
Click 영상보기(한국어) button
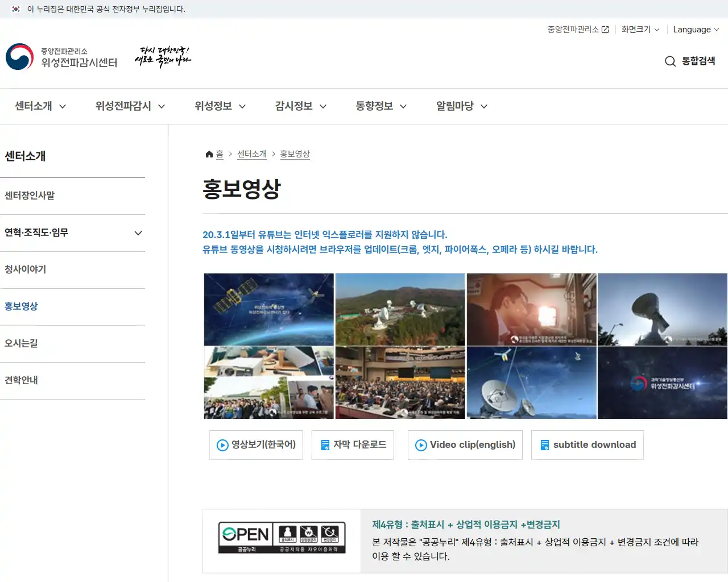(x=256, y=445)
